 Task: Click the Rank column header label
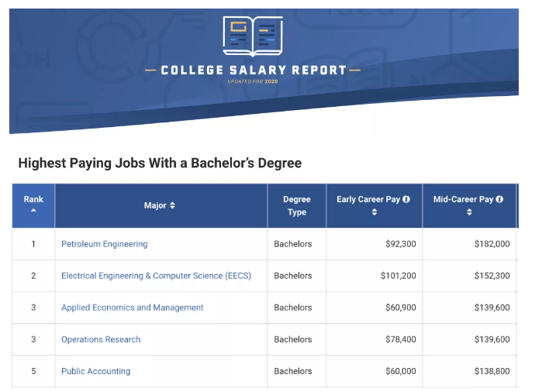point(33,199)
